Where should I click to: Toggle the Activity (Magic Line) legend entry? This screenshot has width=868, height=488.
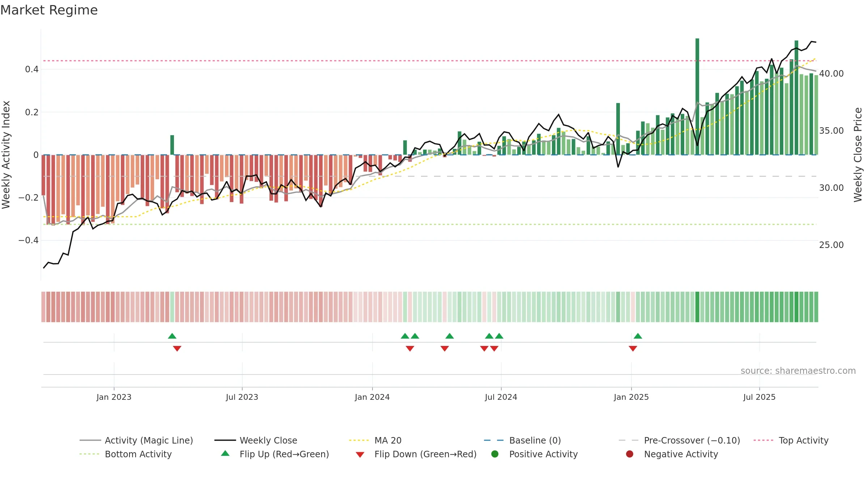point(136,440)
